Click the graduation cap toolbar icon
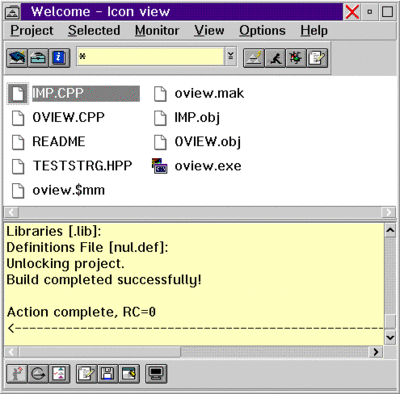The height and width of the screenshot is (394, 400). (17, 58)
